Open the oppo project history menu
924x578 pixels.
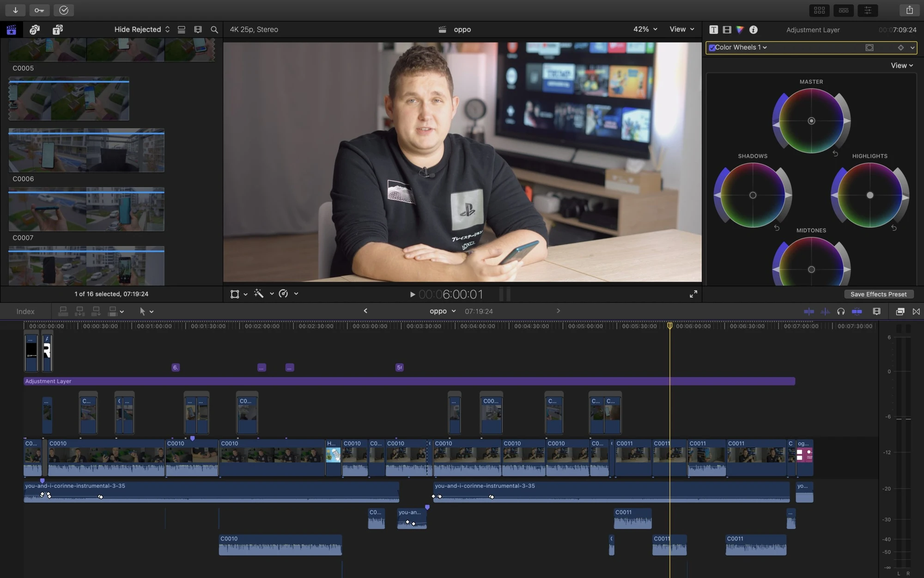point(443,311)
